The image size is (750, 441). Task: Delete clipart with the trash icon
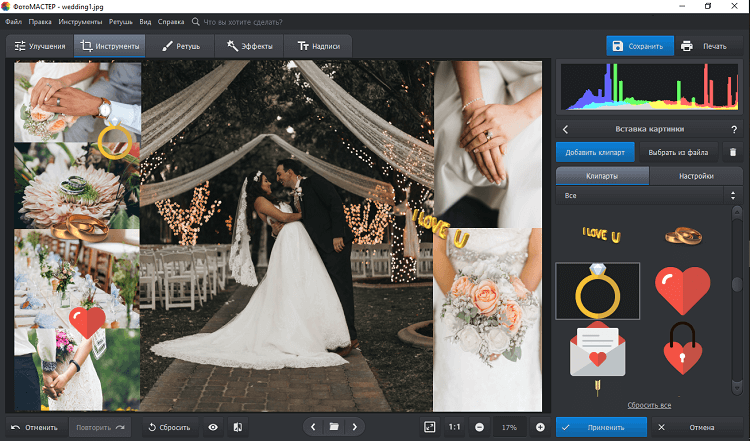(733, 152)
